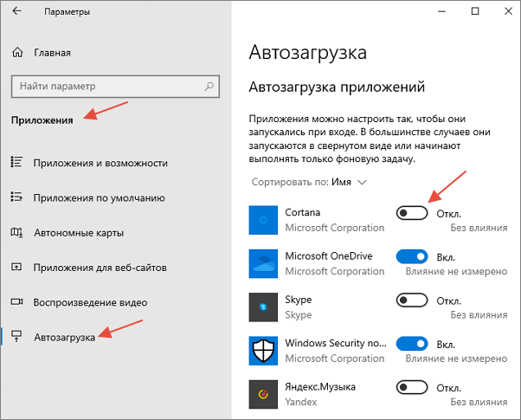Click the Приложения для веб-сайтов icon
Screen dimensions: 521x420
[16, 267]
